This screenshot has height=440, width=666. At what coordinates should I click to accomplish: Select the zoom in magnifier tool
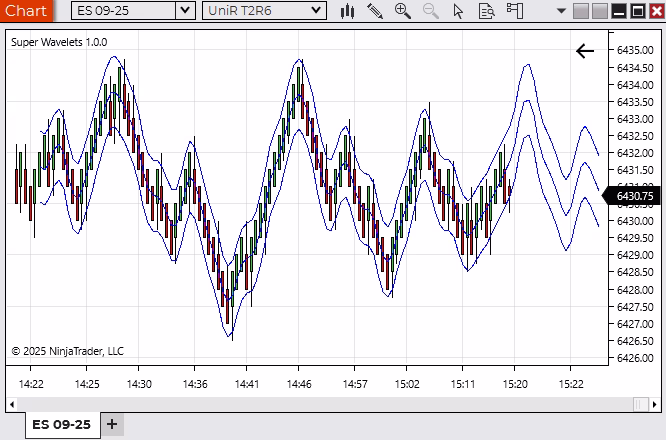pos(403,11)
